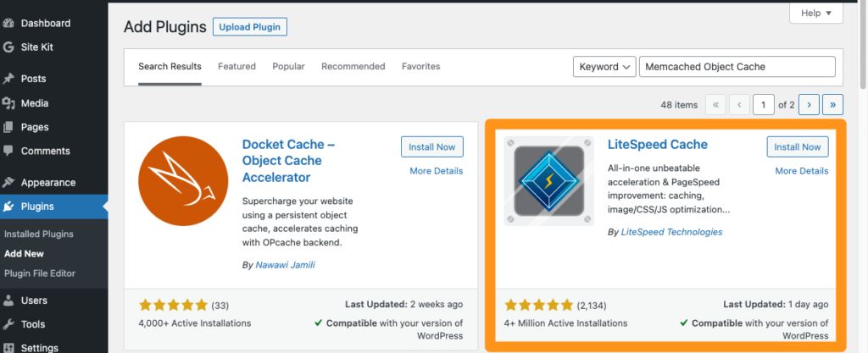Image resolution: width=868 pixels, height=353 pixels.
Task: Switch to the Popular tab
Action: pyautogui.click(x=288, y=67)
